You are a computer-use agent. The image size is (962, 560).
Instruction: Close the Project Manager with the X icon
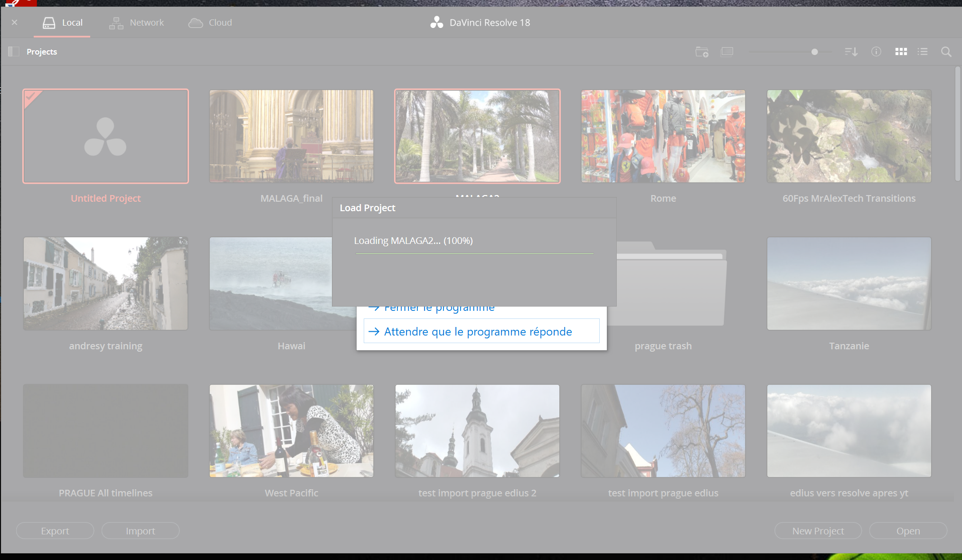(x=15, y=22)
